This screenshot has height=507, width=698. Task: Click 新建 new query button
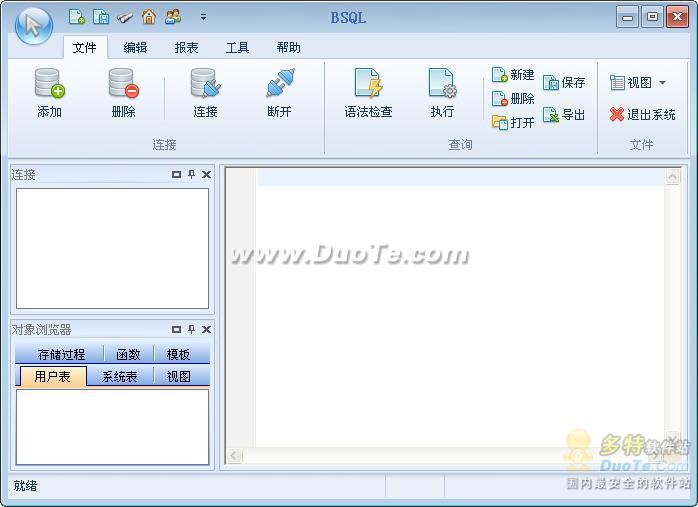513,75
